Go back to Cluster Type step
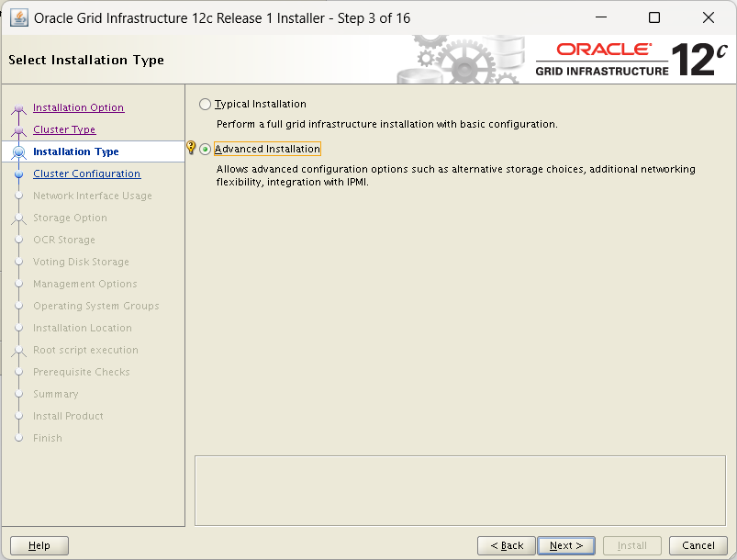737x560 pixels. tap(64, 129)
